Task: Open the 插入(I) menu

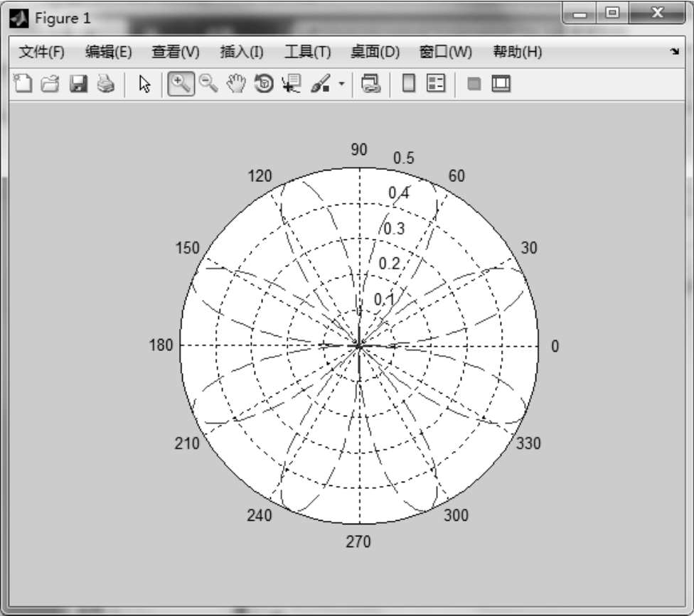Action: point(242,52)
